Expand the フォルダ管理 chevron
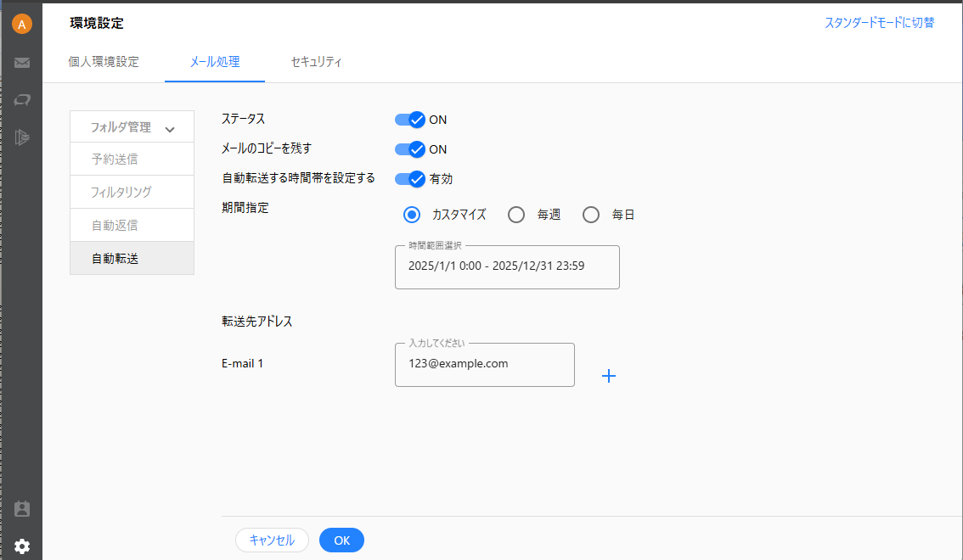The height and width of the screenshot is (560, 963). (170, 129)
